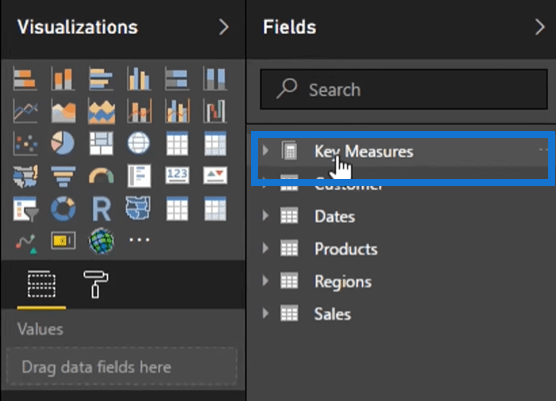Screen dimensions: 556x401
Task: Select the Products table entry
Action: pos(346,249)
